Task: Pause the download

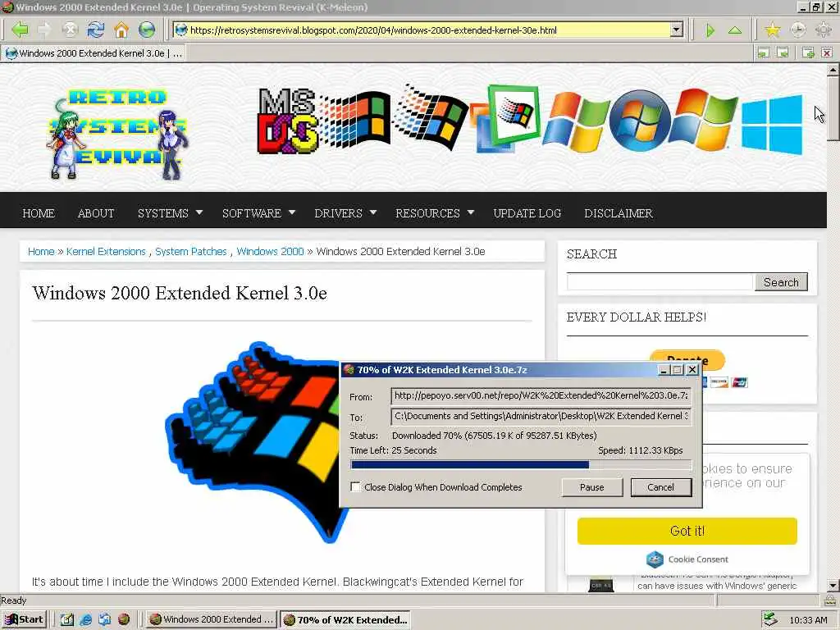Action: coord(592,487)
